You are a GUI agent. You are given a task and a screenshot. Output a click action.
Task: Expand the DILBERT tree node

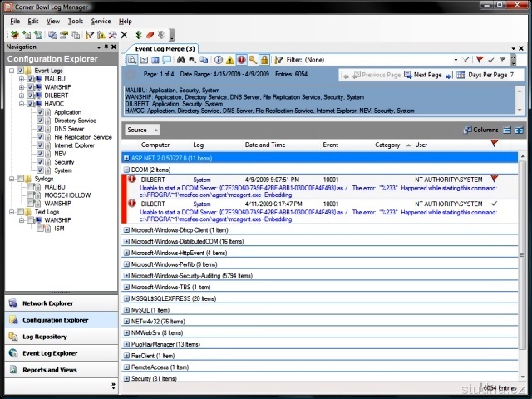click(22, 96)
